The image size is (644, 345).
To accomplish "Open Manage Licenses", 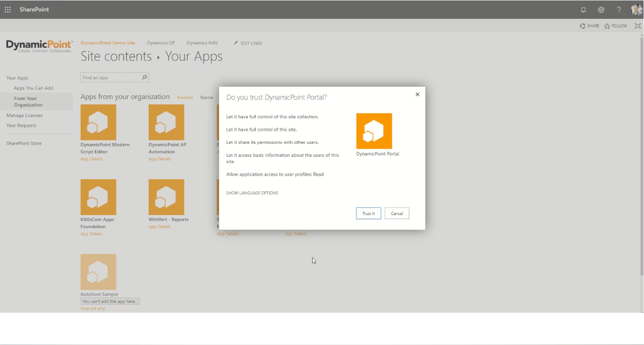I will pos(25,116).
